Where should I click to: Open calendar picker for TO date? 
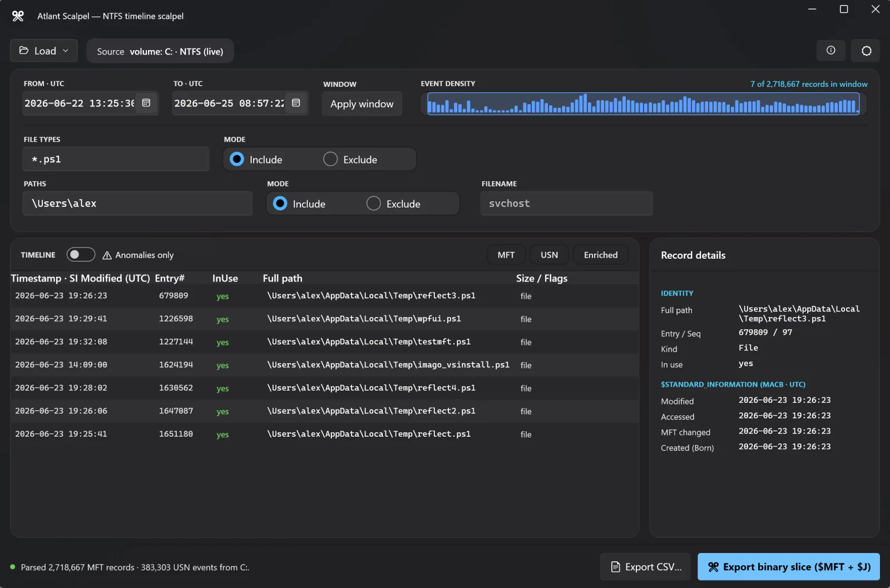[x=296, y=103]
